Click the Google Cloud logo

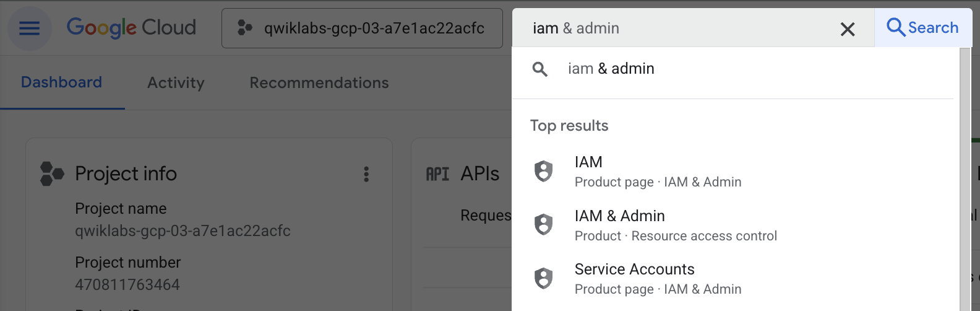tap(131, 27)
